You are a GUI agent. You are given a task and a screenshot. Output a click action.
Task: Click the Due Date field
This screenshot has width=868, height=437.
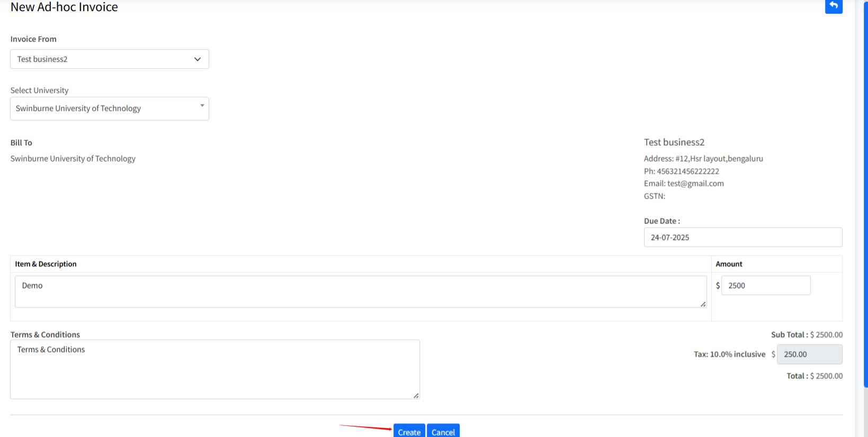(x=742, y=238)
